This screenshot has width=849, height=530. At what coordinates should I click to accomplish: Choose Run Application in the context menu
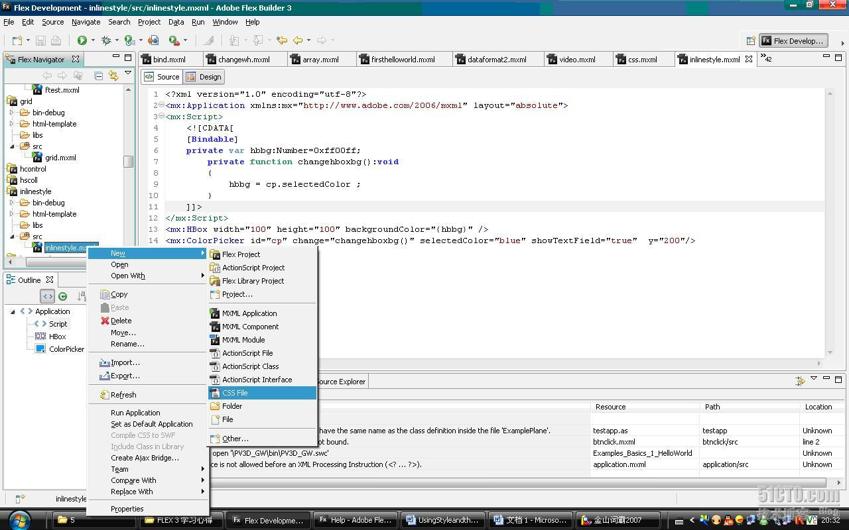click(135, 413)
